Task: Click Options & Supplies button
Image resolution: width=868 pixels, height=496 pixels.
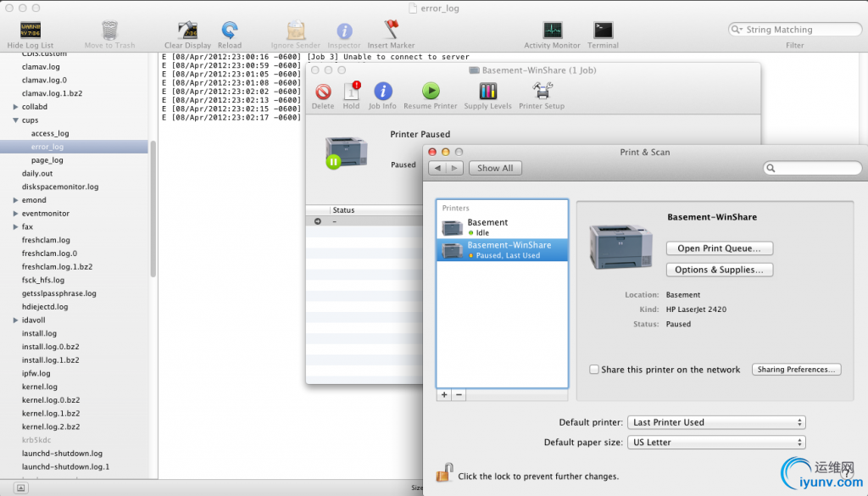Action: point(719,270)
